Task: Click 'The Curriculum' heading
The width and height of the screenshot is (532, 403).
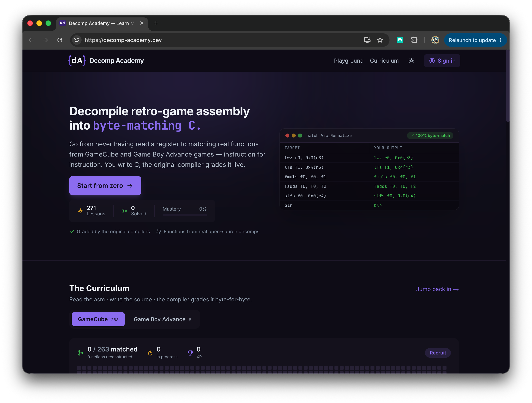Action: pos(99,288)
